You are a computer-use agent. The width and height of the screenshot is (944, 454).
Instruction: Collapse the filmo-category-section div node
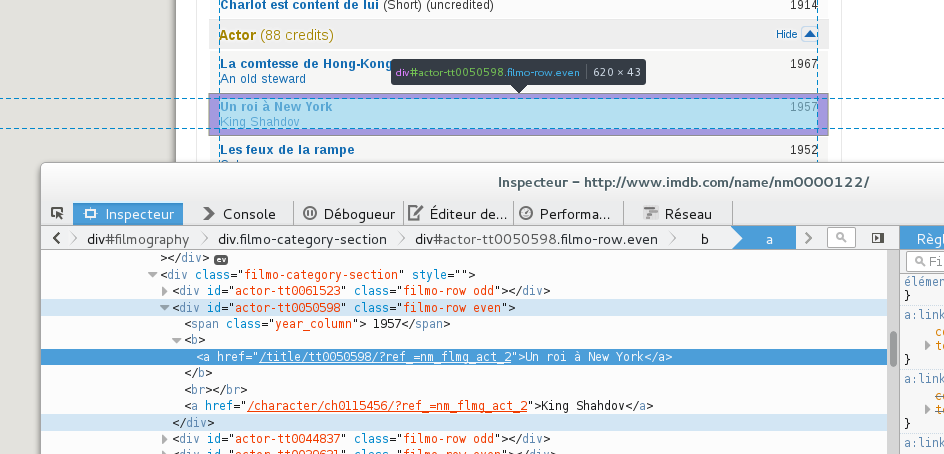point(153,275)
